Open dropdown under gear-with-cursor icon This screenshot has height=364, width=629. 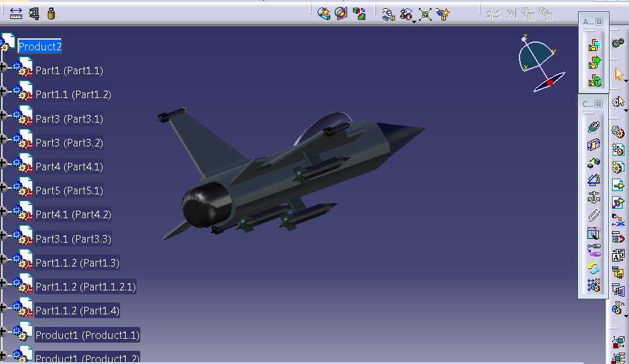[626, 110]
